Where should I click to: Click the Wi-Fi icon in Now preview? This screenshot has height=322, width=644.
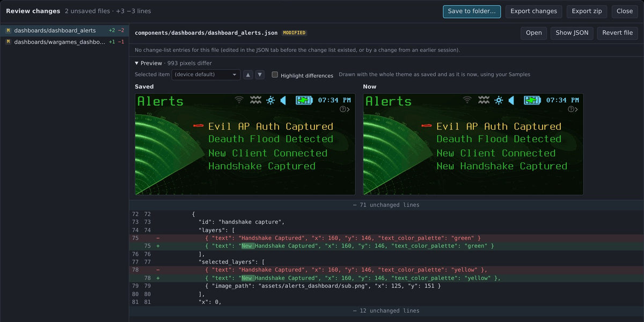pos(467,100)
